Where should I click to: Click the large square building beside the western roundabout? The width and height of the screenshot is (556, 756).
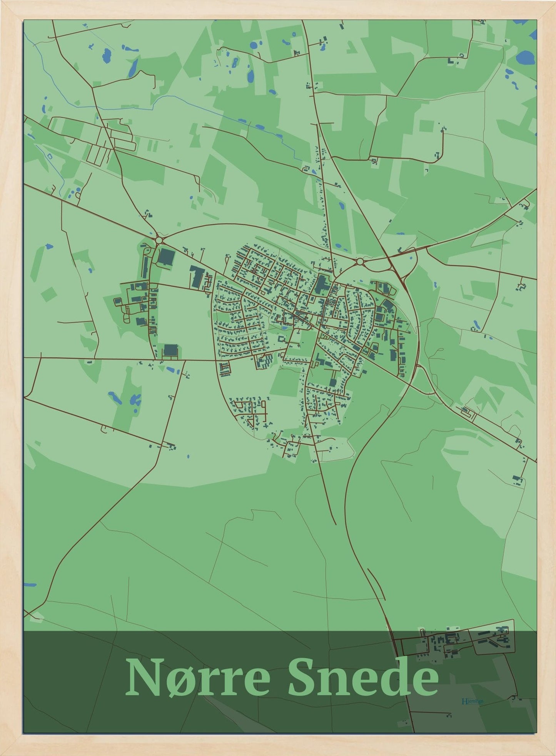coord(166,256)
